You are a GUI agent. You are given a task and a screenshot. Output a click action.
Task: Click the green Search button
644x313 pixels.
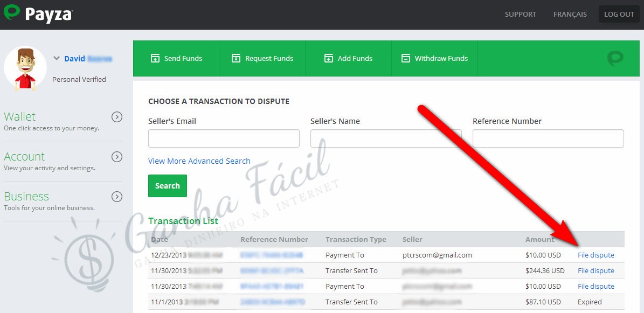pyautogui.click(x=168, y=186)
